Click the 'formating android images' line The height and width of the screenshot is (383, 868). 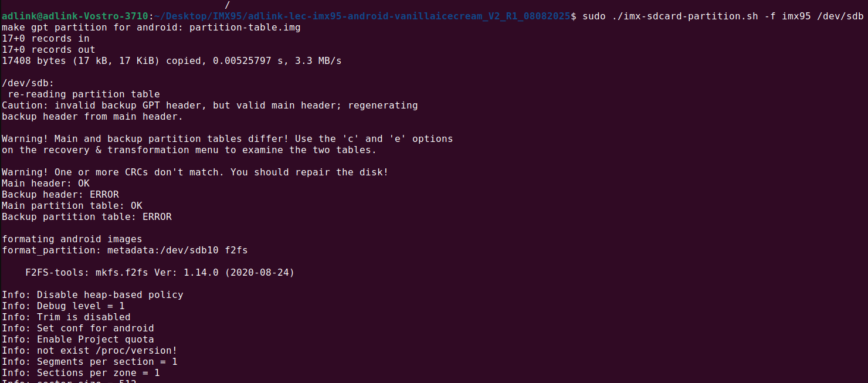pyautogui.click(x=72, y=239)
